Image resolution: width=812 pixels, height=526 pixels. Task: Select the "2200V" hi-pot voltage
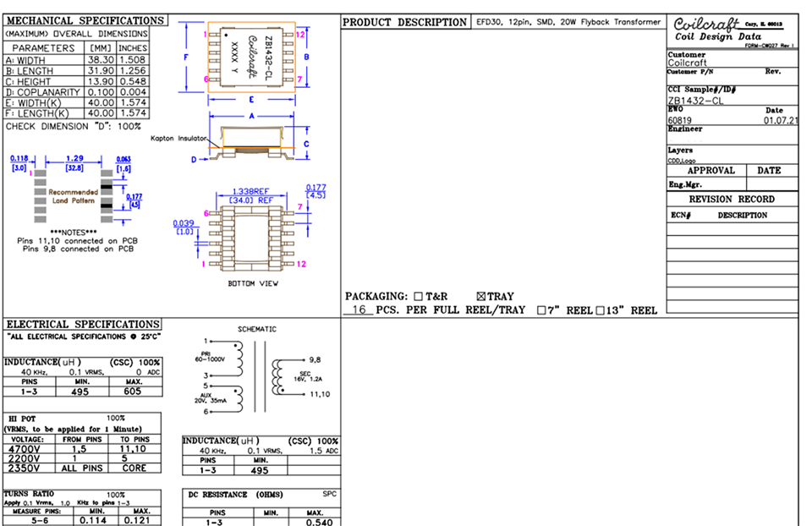click(24, 458)
